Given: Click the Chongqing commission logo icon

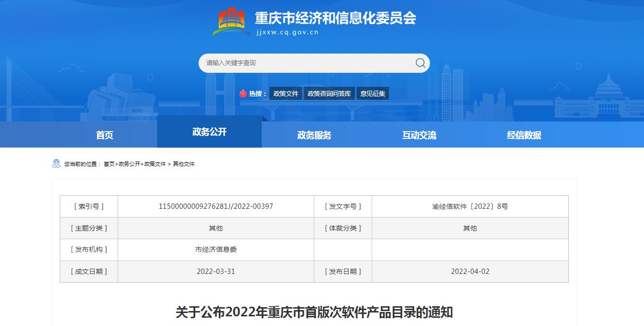Looking at the screenshot, I should pos(231,22).
